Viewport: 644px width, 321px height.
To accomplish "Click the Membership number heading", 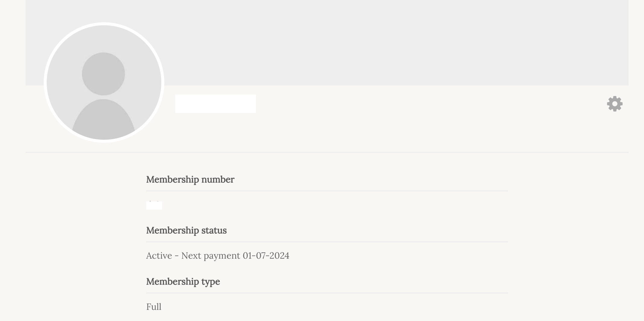I will [x=190, y=179].
